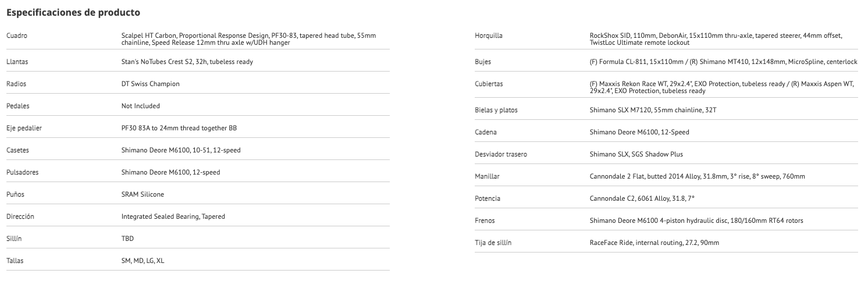The height and width of the screenshot is (288, 868).
Task: Click the Pedales label
Action: tap(17, 106)
